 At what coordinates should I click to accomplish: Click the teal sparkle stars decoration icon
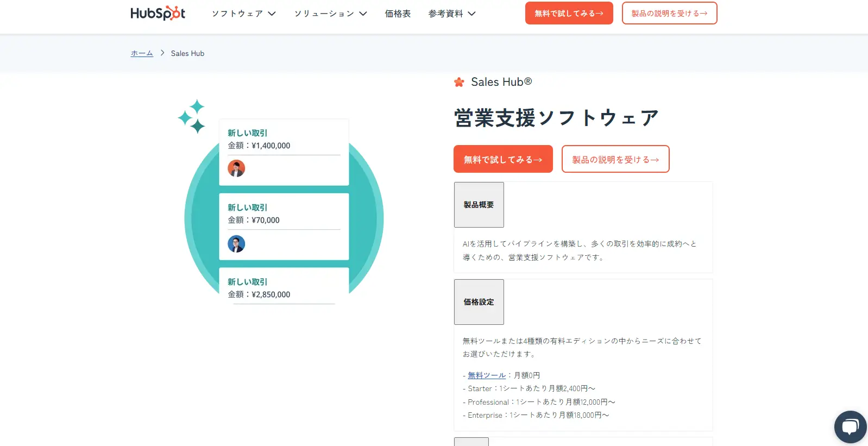[192, 116]
